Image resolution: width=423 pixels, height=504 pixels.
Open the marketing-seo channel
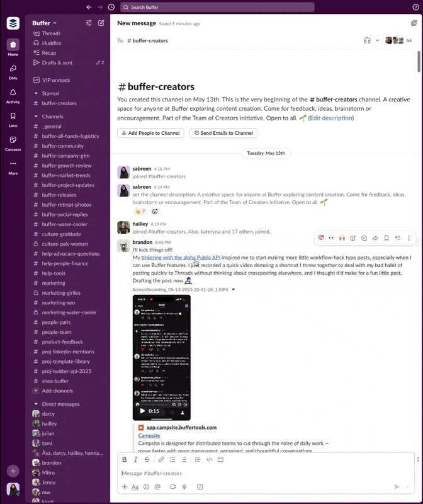(x=58, y=303)
